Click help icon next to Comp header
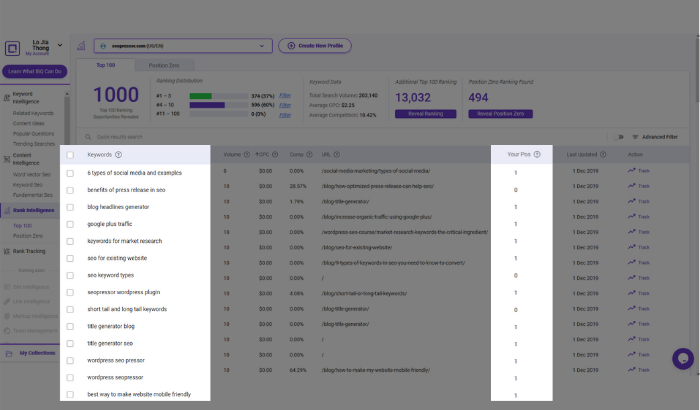This screenshot has height=410, width=700. pyautogui.click(x=309, y=155)
